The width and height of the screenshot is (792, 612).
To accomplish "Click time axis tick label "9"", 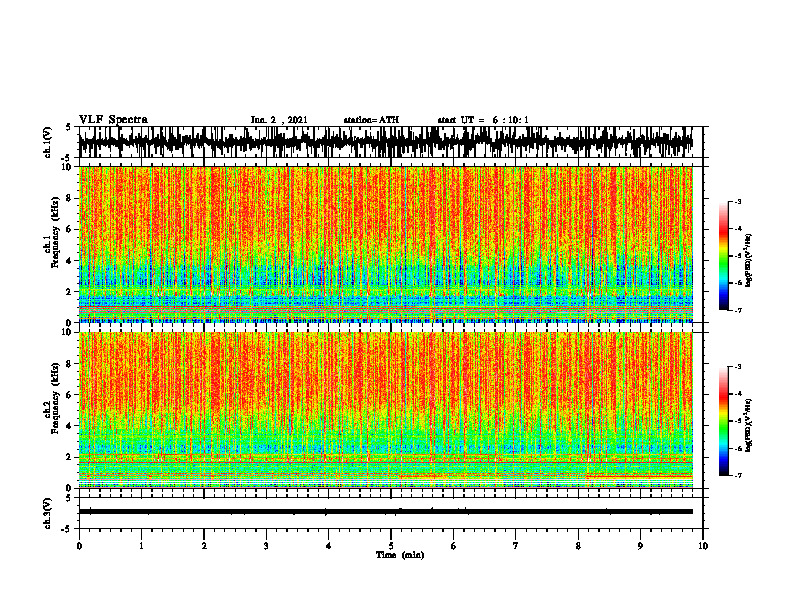I will [640, 546].
